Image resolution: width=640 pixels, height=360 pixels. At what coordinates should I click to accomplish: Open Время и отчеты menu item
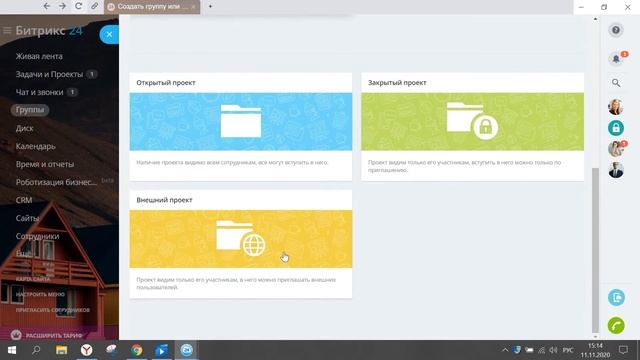(45, 164)
